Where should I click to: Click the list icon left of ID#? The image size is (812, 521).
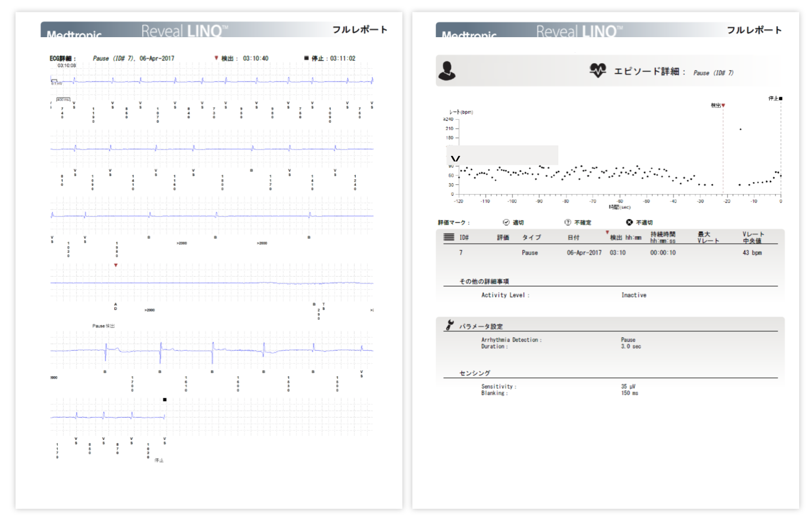click(x=448, y=237)
